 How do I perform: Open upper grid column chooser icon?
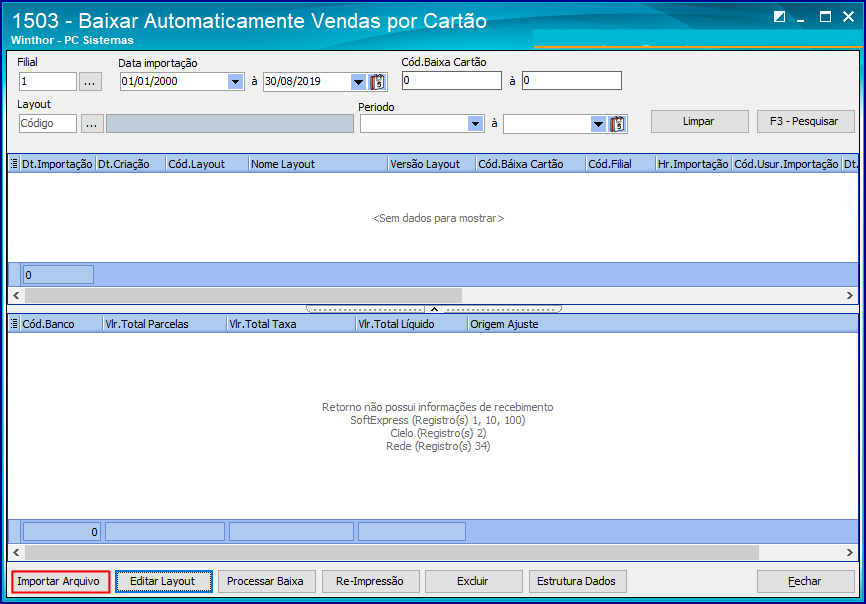pyautogui.click(x=14, y=164)
